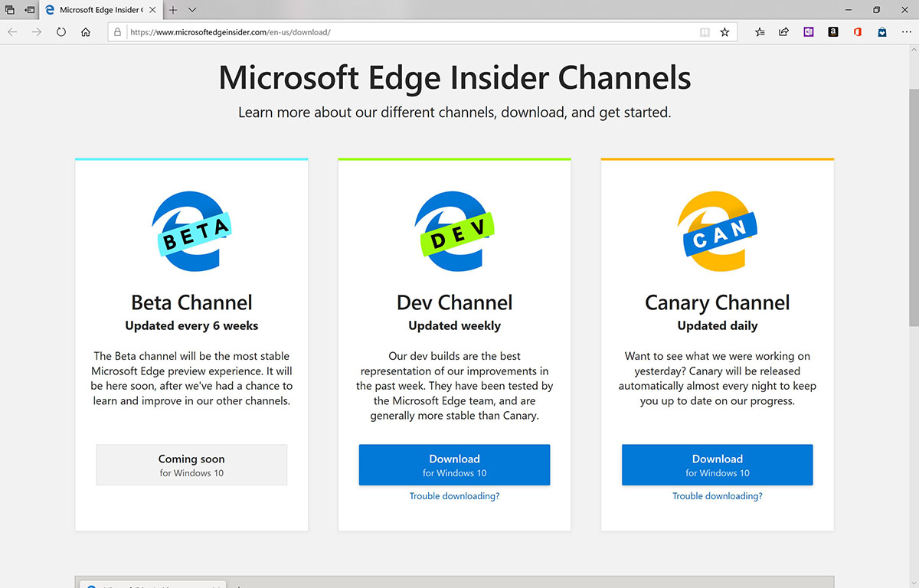Open the Favorites hub list
Image resolution: width=919 pixels, height=588 pixels.
[760, 32]
